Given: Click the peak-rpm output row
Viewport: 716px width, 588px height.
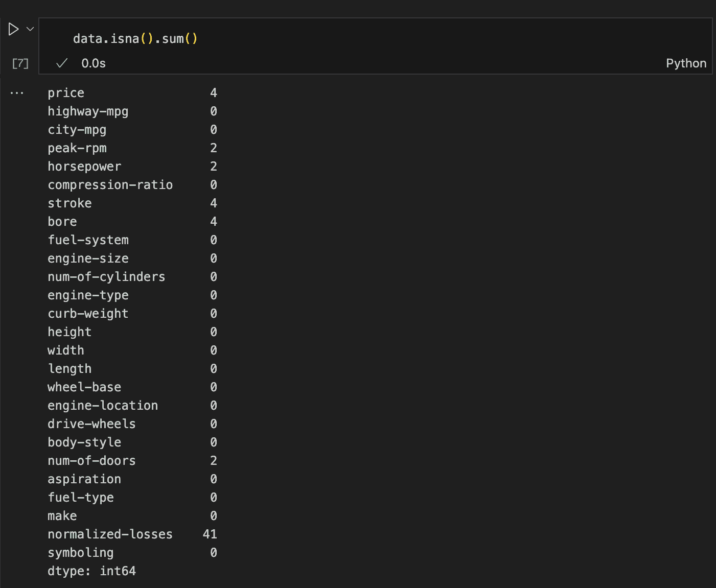Looking at the screenshot, I should point(77,148).
